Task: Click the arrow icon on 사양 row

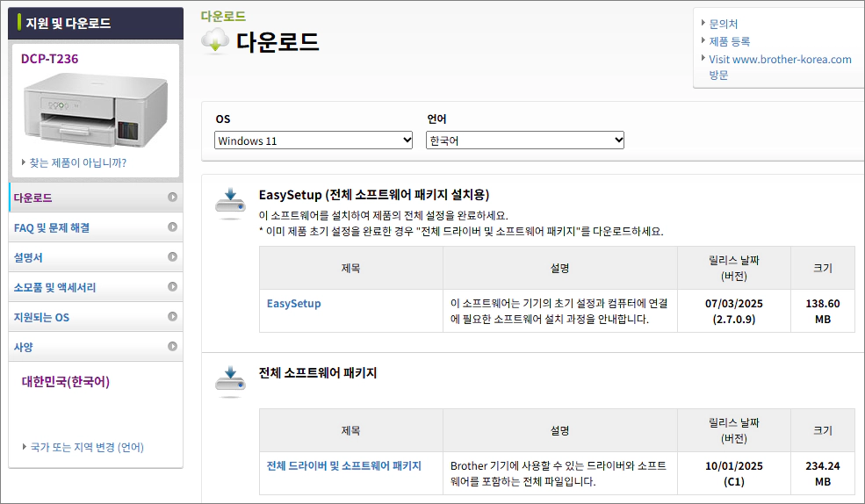Action: coord(173,346)
